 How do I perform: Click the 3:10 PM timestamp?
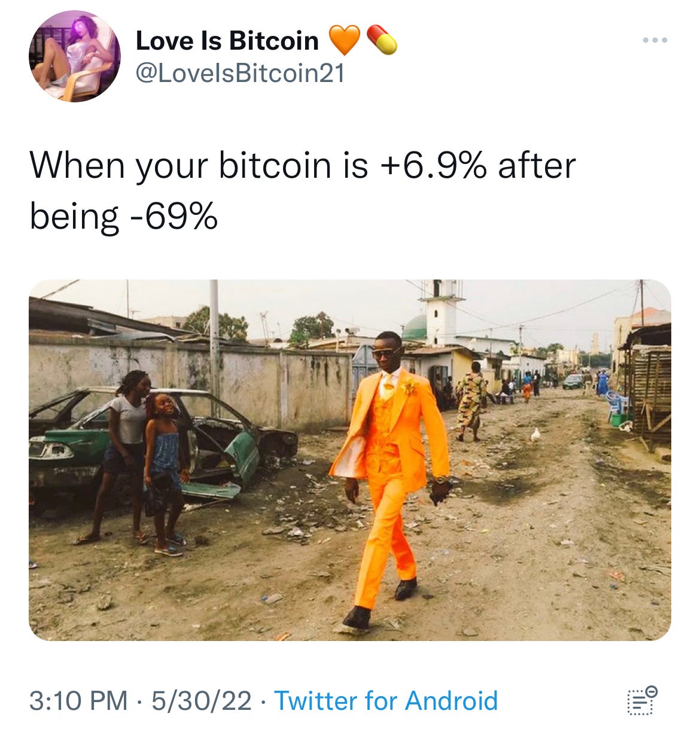click(78, 700)
